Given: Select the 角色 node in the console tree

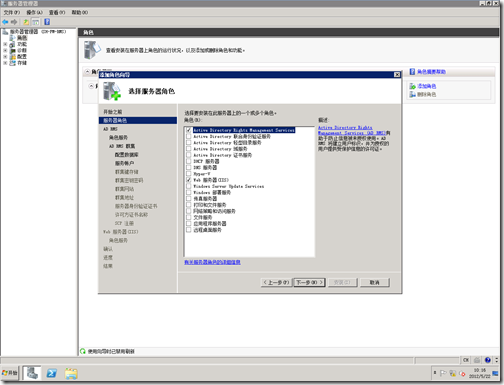Looking at the screenshot, I should [x=22, y=38].
